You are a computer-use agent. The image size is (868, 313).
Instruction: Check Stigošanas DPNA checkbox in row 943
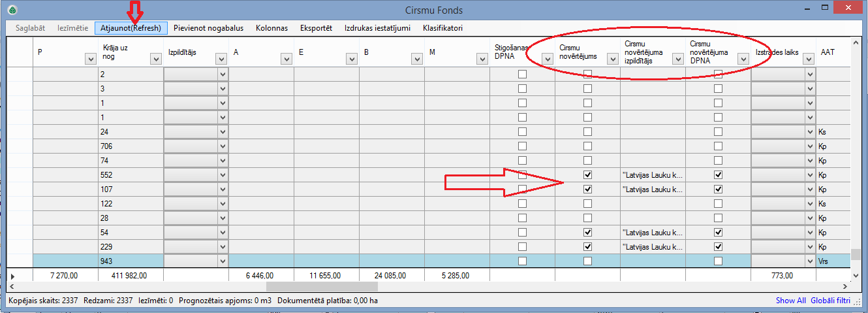pos(522,261)
